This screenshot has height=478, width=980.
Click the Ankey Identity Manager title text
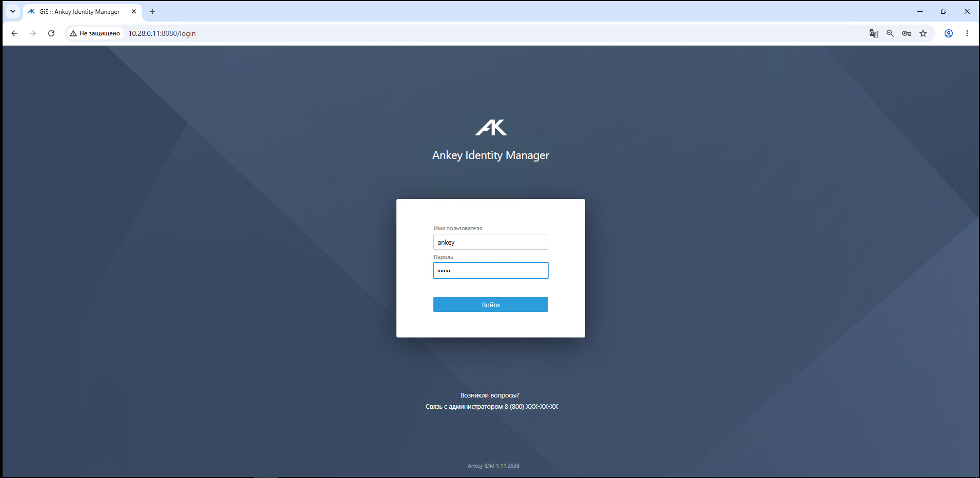pyautogui.click(x=491, y=155)
